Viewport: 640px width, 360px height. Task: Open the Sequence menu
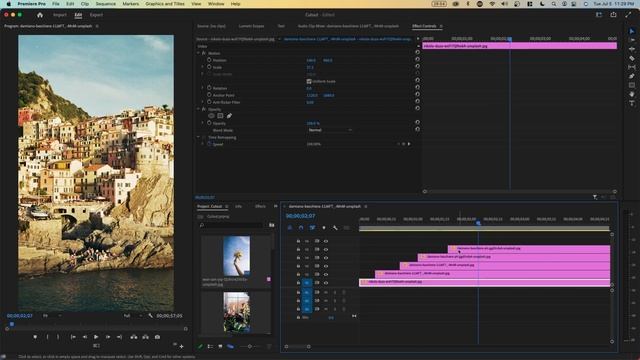(106, 4)
